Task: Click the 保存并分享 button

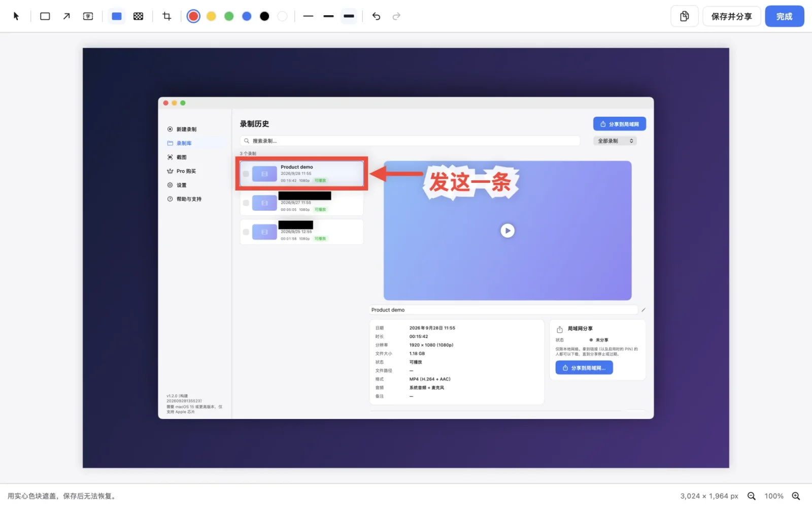Action: [731, 16]
